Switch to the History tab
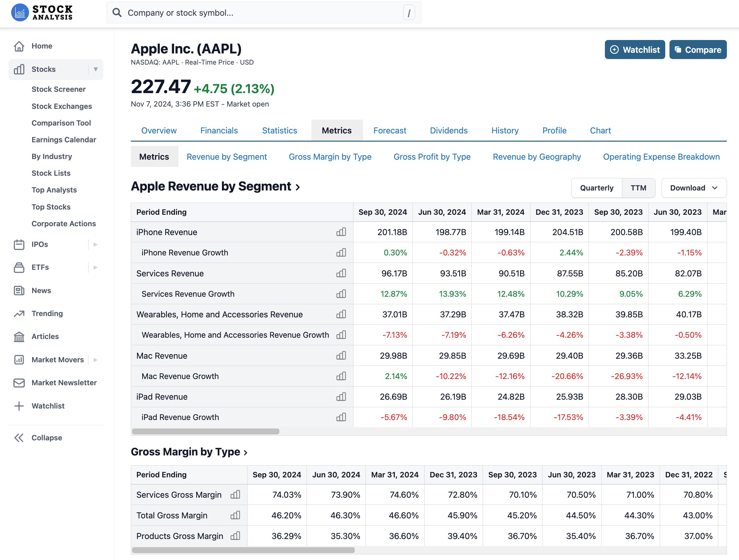Image resolution: width=739 pixels, height=560 pixels. click(x=505, y=130)
